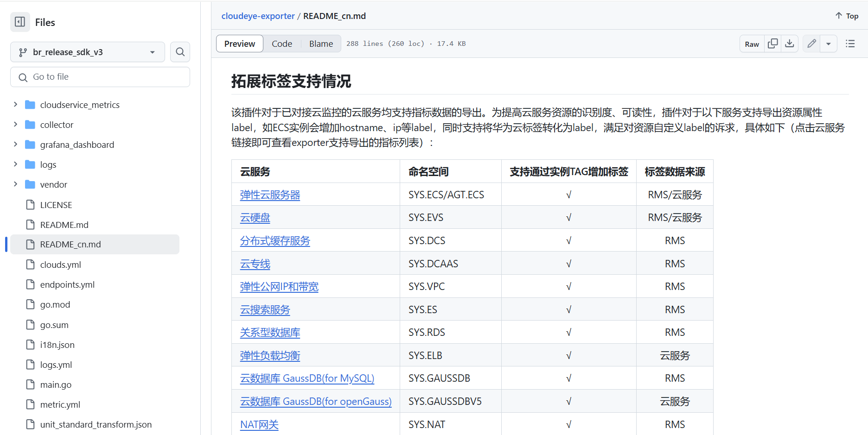Switch to the Code tab
Screen dimensions: 868x435
[282, 43]
